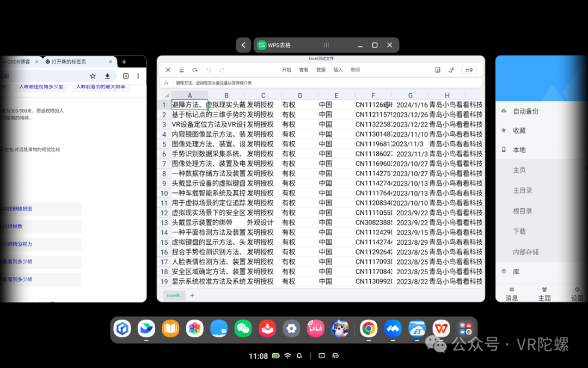
Task: Open WPS Office red W dock icon
Action: (441, 329)
